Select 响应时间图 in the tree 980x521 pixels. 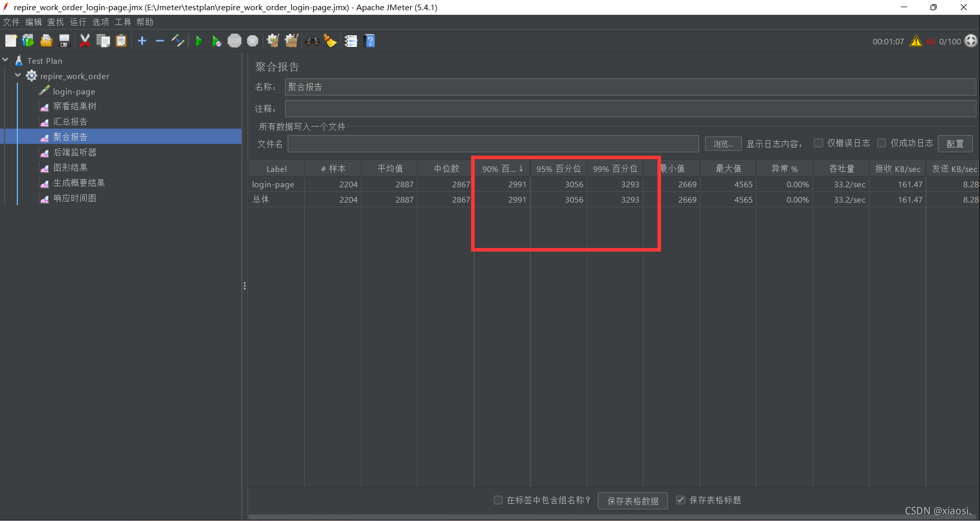[x=75, y=198]
